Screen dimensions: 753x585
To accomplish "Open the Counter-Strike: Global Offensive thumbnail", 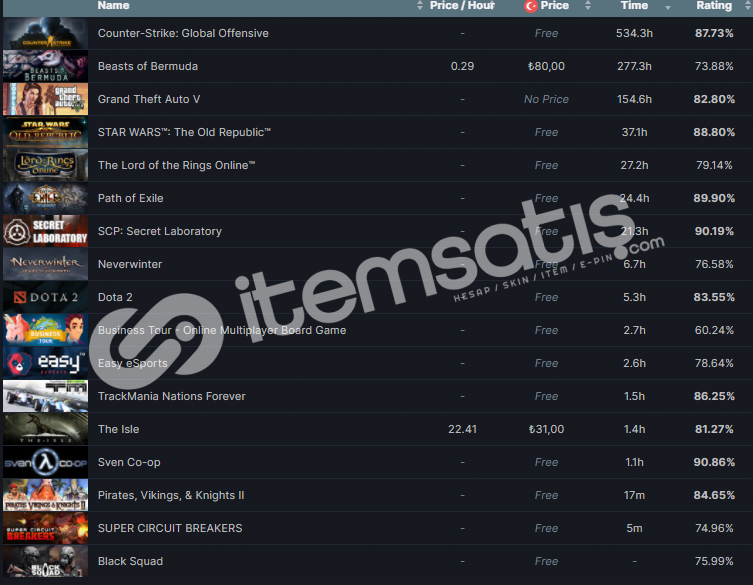I will 46,33.
